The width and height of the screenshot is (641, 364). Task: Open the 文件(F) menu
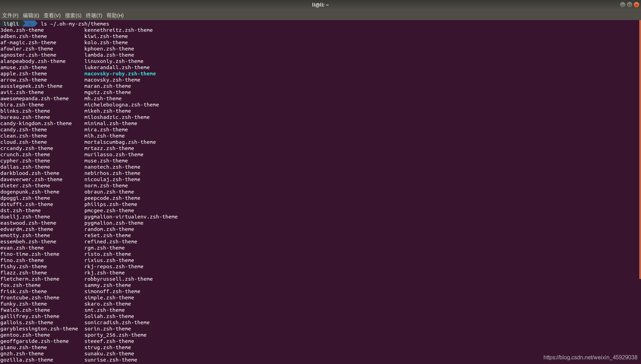point(10,16)
